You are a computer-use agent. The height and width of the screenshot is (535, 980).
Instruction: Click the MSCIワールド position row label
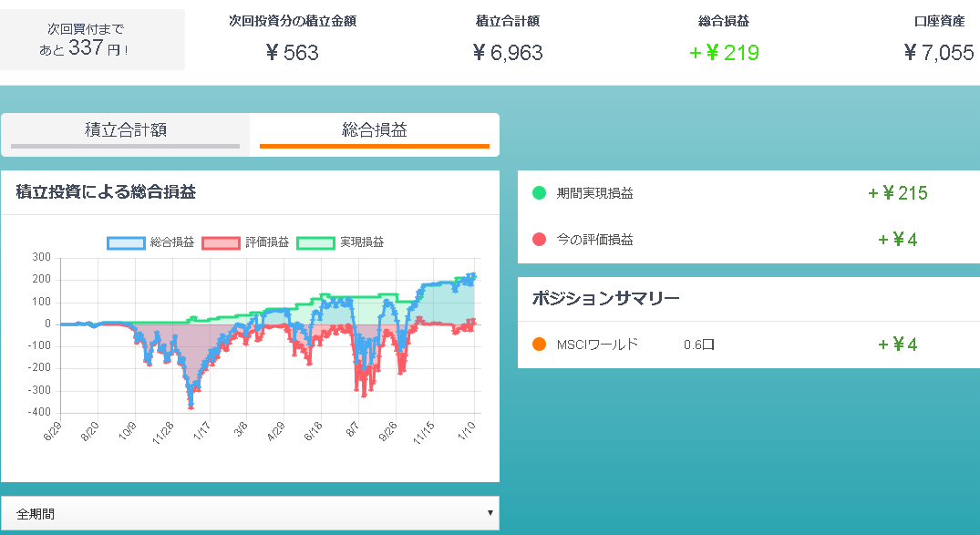pos(597,345)
